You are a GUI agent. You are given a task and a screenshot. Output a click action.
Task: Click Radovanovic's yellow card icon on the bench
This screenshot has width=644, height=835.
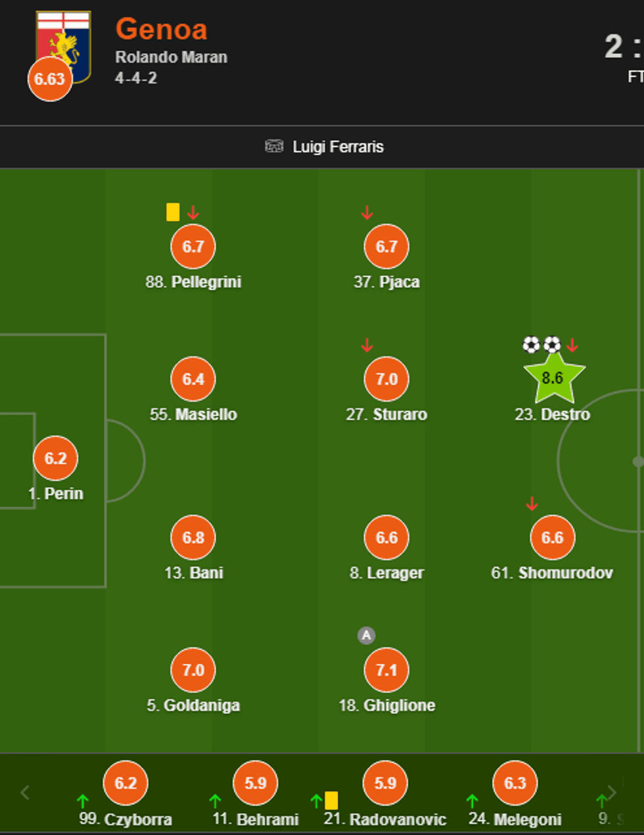[x=331, y=800]
